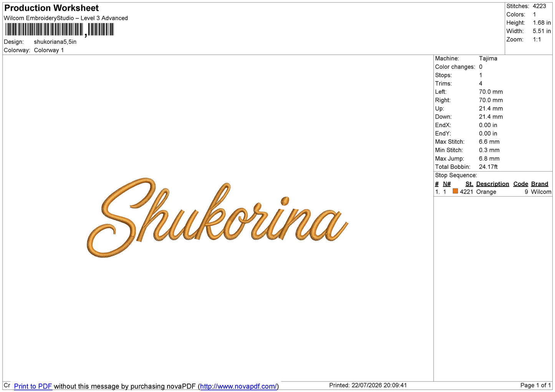Click the printed date '22/07/2026 20:09:41'
This screenshot has height=392, width=555.
pyautogui.click(x=379, y=385)
